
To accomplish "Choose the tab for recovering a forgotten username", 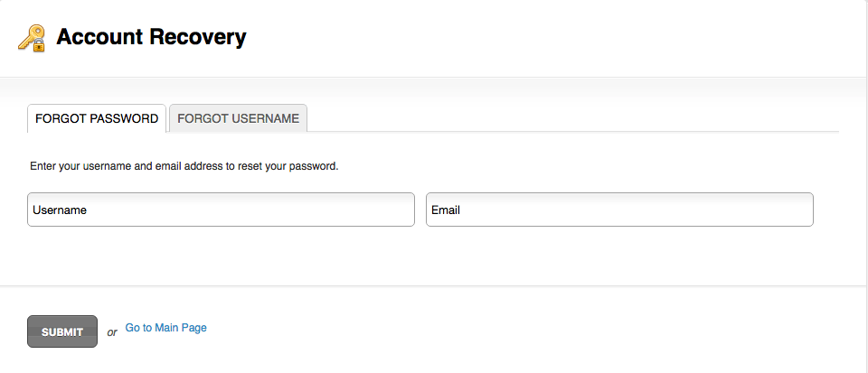I will pos(238,118).
